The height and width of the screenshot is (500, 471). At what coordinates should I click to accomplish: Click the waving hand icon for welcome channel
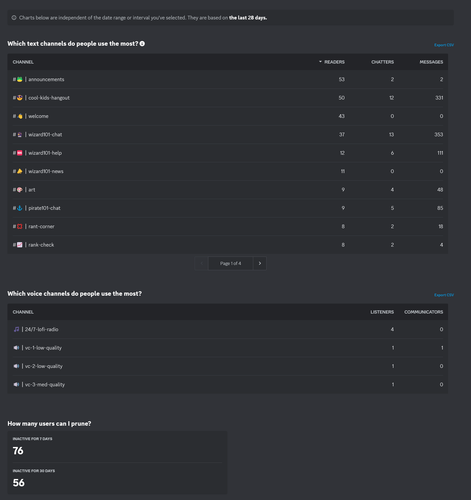pos(20,116)
